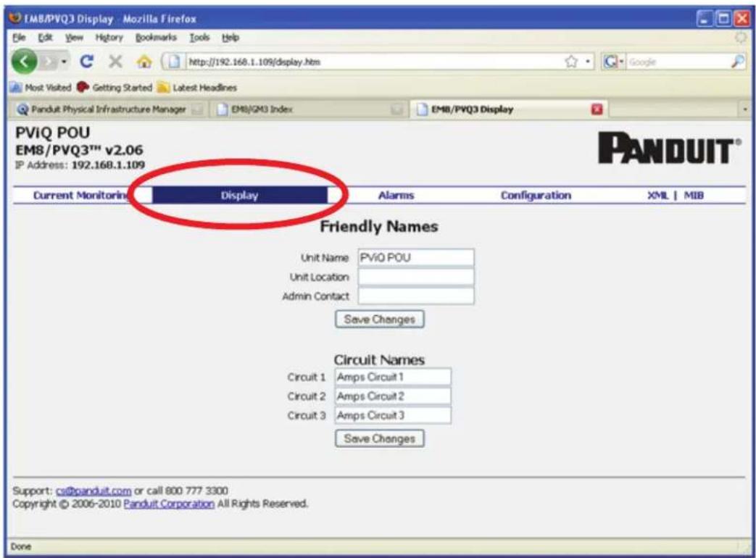The height and width of the screenshot is (558, 756).
Task: Open the Alarms page
Action: pyautogui.click(x=396, y=195)
